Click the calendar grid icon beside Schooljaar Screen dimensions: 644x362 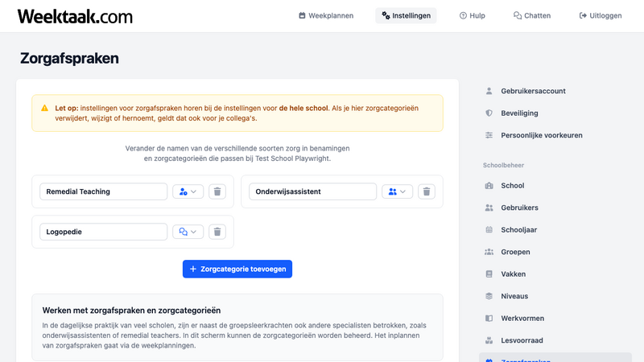[489, 230]
